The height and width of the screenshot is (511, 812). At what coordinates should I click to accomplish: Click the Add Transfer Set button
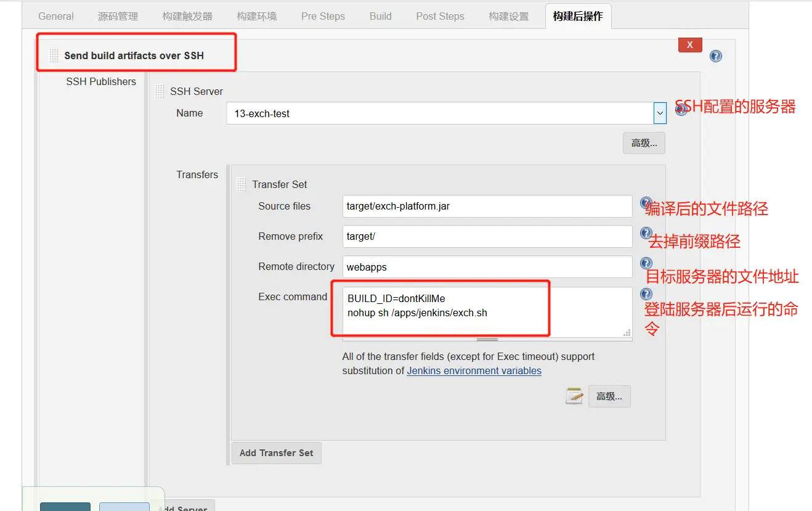click(276, 452)
